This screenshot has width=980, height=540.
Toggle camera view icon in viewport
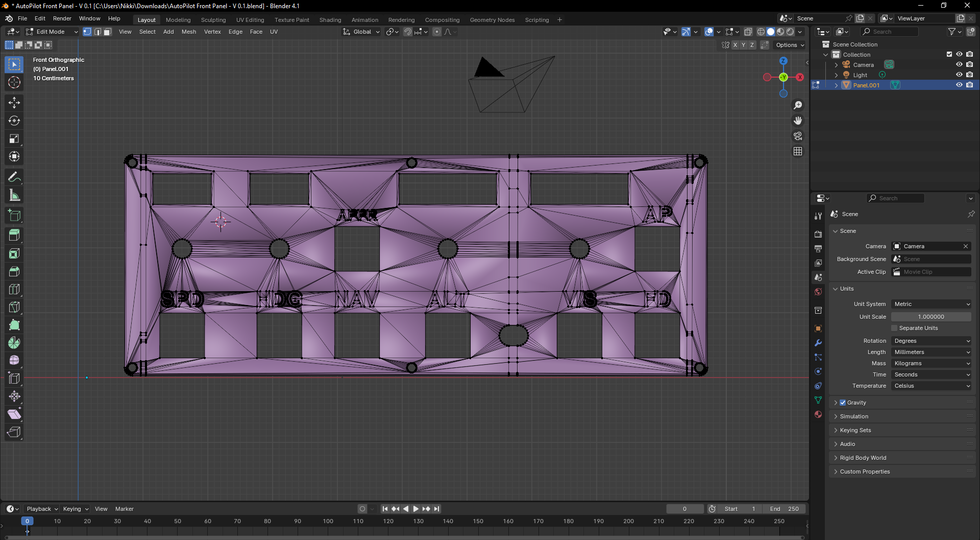pyautogui.click(x=798, y=136)
